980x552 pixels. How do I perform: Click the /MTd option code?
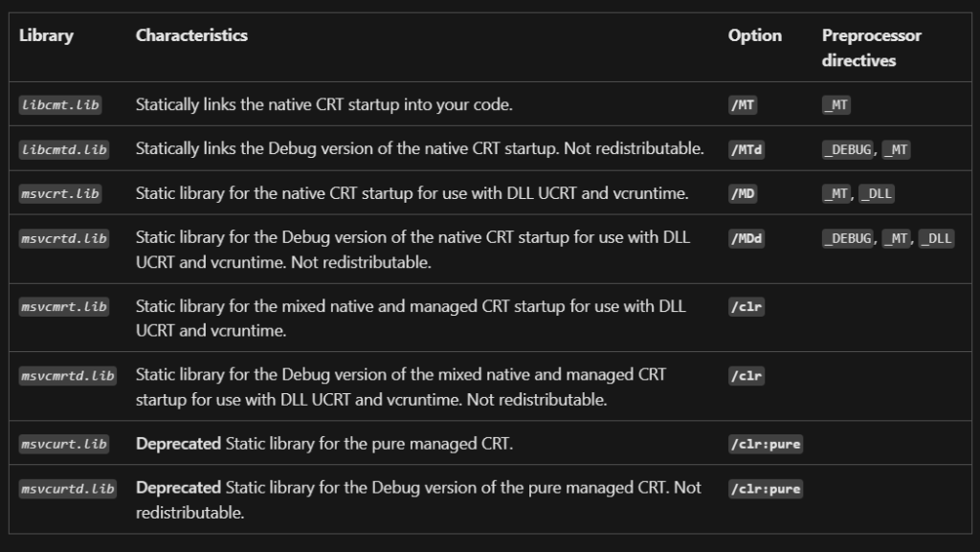pos(746,149)
